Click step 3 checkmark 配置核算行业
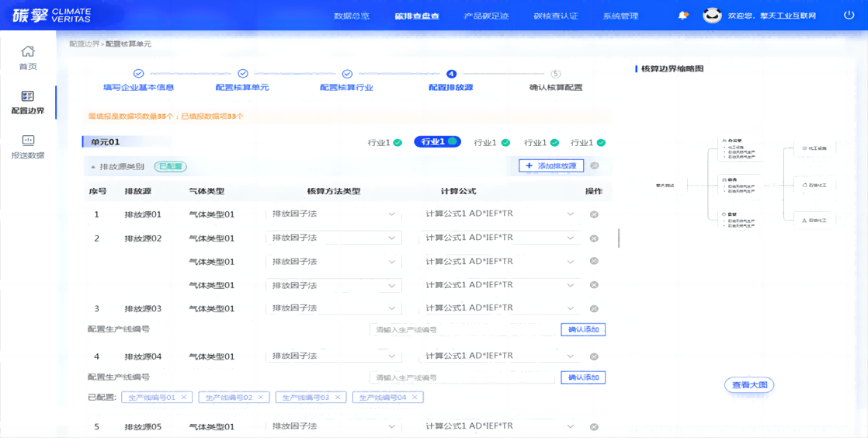The image size is (868, 438). tap(346, 73)
